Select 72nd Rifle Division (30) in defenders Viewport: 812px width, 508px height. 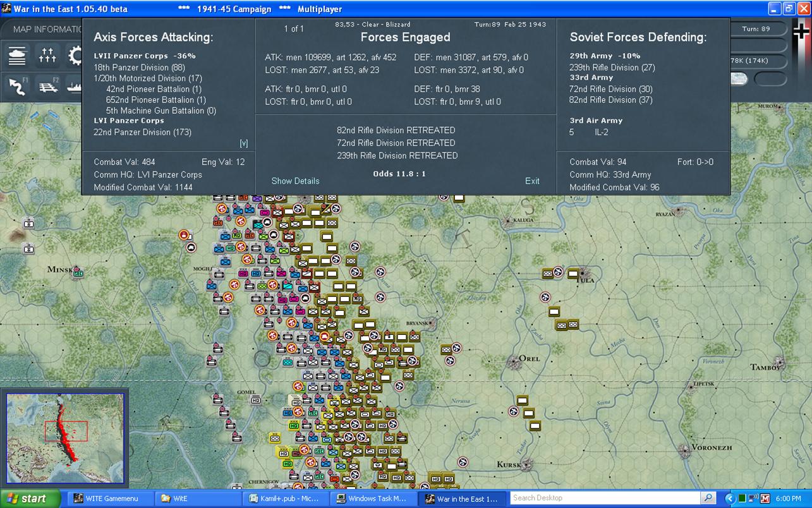(611, 89)
